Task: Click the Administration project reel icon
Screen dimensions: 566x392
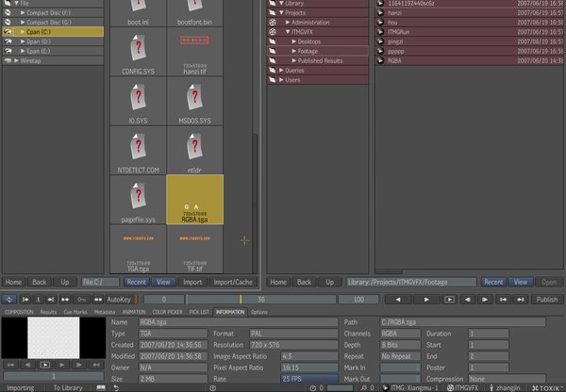Action: (274, 22)
